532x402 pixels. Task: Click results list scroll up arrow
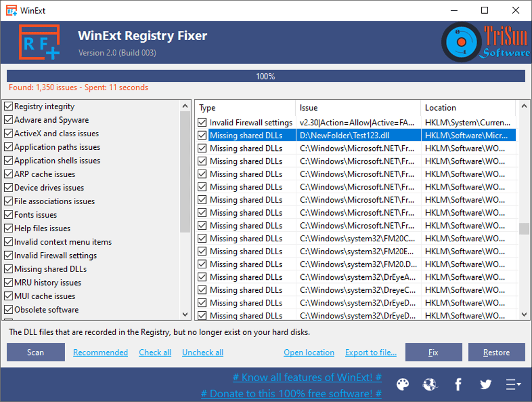(524, 106)
